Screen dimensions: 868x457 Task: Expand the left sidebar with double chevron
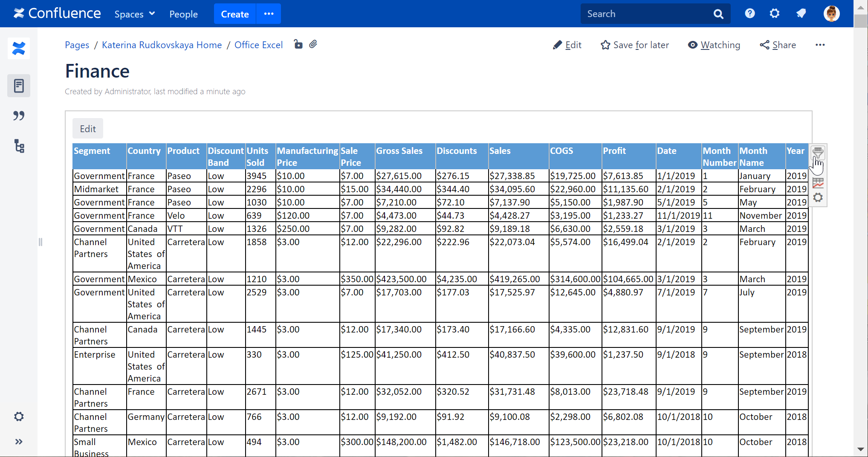pyautogui.click(x=19, y=442)
